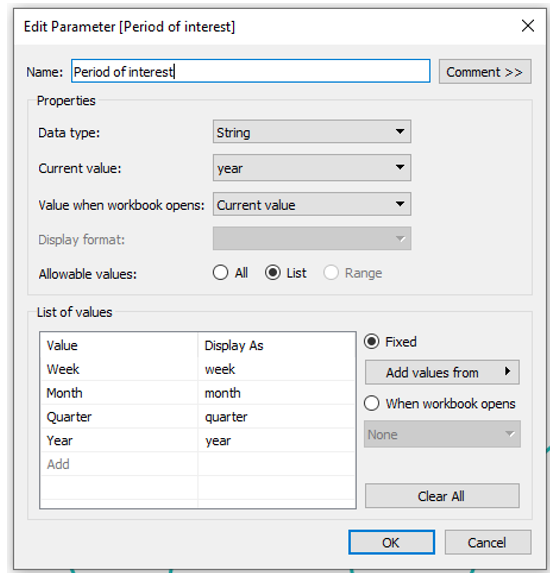Select the quarter Display As cell
This screenshot has width=550, height=573.
pos(276,417)
